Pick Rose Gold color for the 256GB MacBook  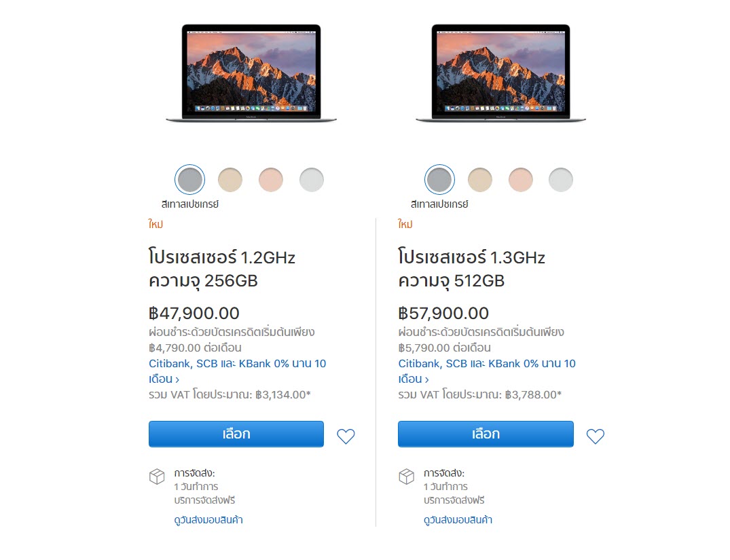[x=271, y=180]
